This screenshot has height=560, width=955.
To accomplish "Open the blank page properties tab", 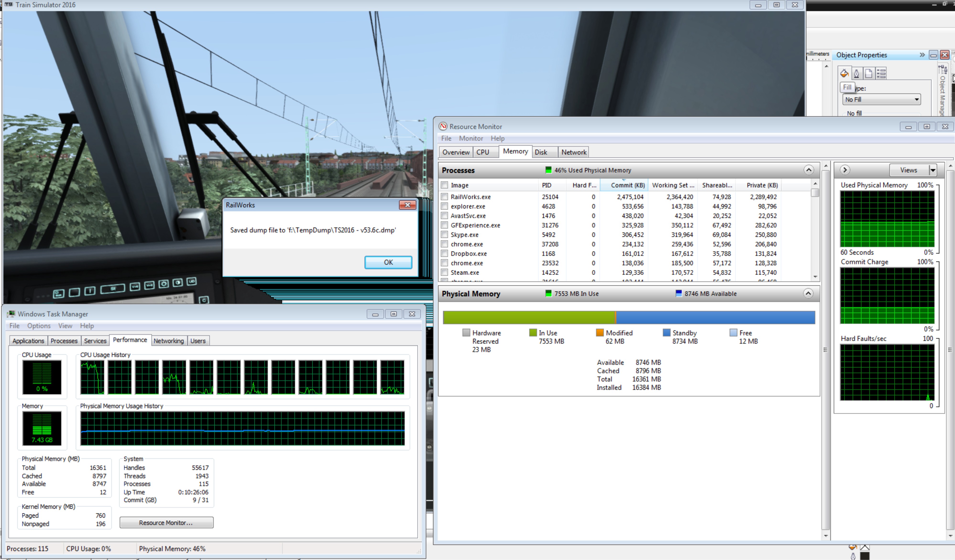I will [869, 73].
